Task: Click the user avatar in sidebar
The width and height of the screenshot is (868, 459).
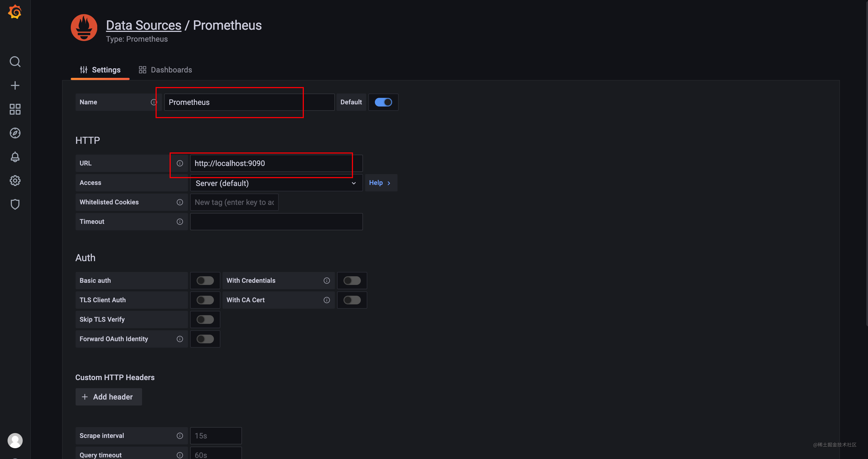Action: 15,440
